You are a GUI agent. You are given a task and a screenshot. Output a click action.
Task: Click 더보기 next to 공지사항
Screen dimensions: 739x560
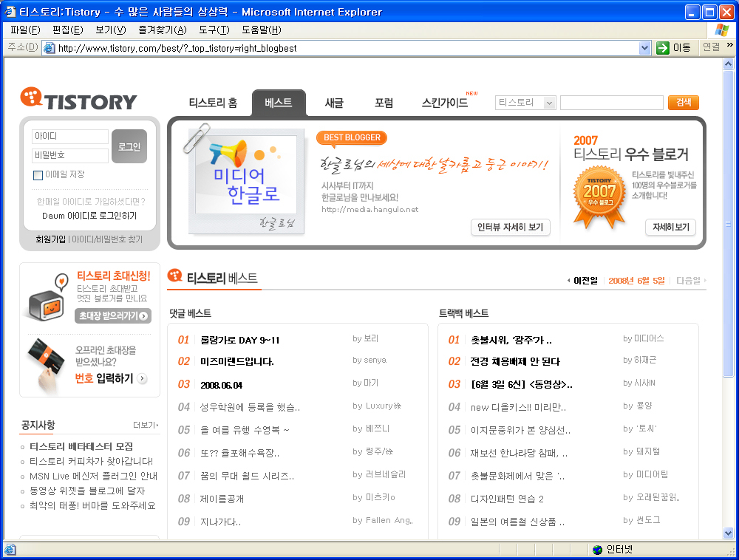tap(146, 425)
